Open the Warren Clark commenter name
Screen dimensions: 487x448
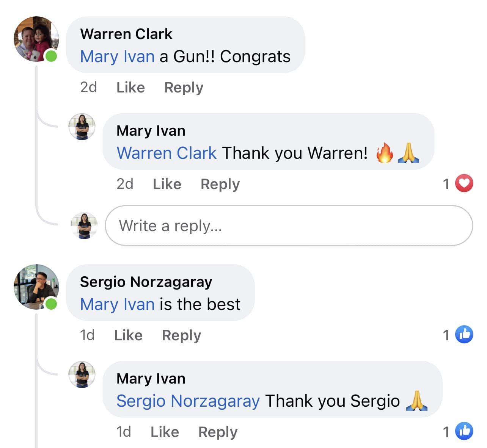pos(126,34)
